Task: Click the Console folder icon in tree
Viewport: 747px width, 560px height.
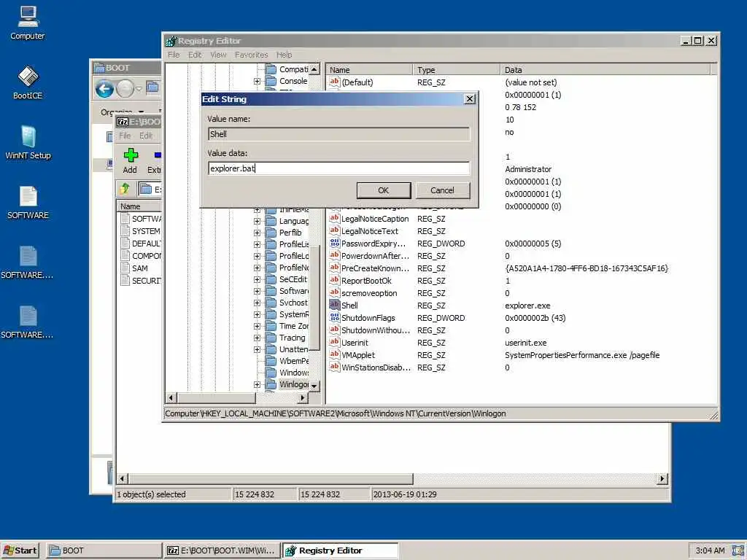Action: 271,81
